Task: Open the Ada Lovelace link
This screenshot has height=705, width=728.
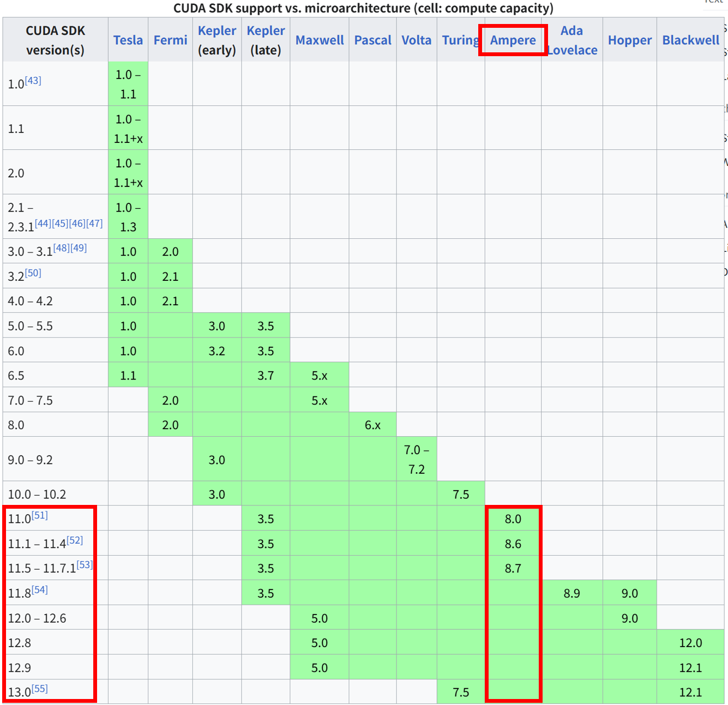Action: (571, 40)
